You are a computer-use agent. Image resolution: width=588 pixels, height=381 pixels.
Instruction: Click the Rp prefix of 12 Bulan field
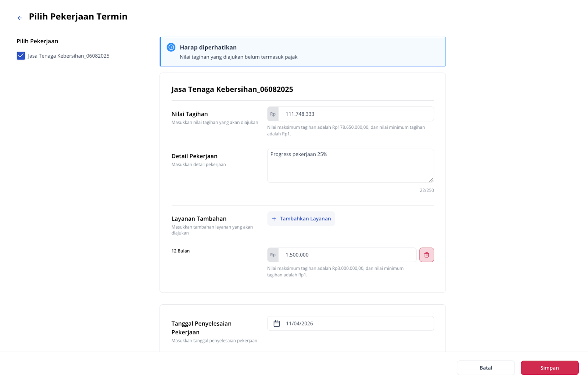click(x=273, y=255)
